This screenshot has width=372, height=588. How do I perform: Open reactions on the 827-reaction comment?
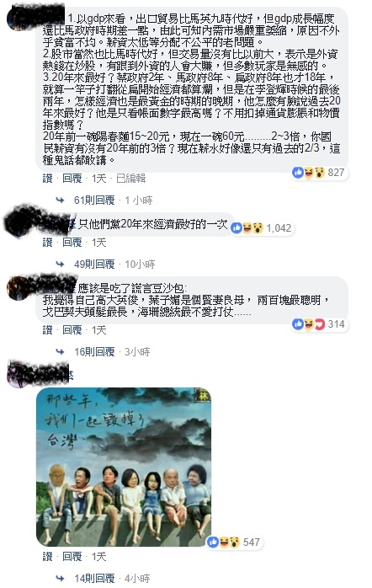pos(319,173)
